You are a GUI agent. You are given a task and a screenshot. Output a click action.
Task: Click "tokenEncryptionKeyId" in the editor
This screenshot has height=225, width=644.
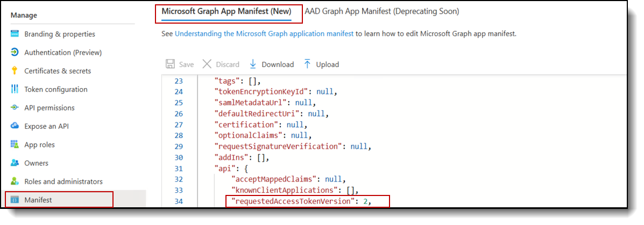263,91
